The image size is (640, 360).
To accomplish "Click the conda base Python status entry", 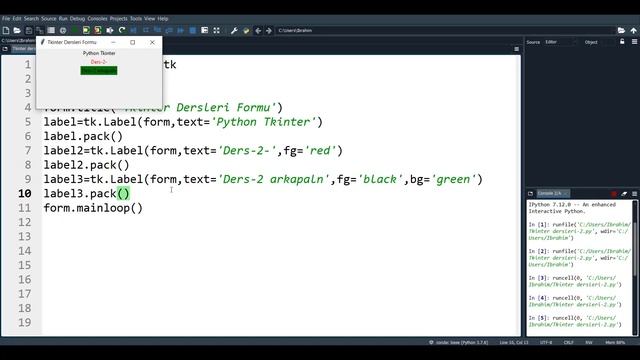I will click(459, 342).
